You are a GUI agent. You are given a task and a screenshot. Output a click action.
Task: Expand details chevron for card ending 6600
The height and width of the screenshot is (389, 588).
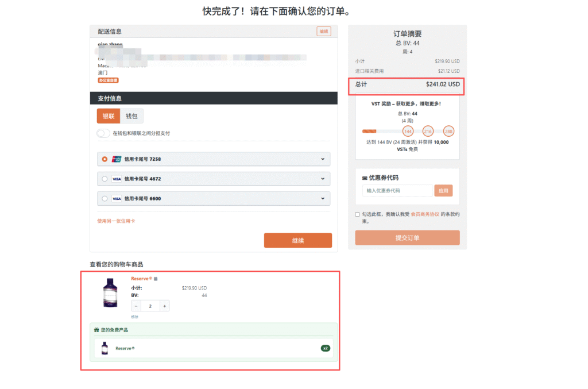click(x=323, y=198)
